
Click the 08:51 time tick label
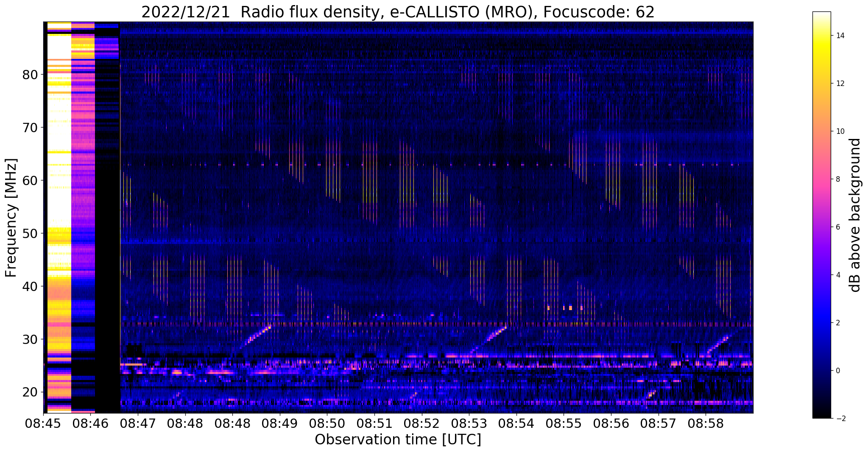[374, 424]
